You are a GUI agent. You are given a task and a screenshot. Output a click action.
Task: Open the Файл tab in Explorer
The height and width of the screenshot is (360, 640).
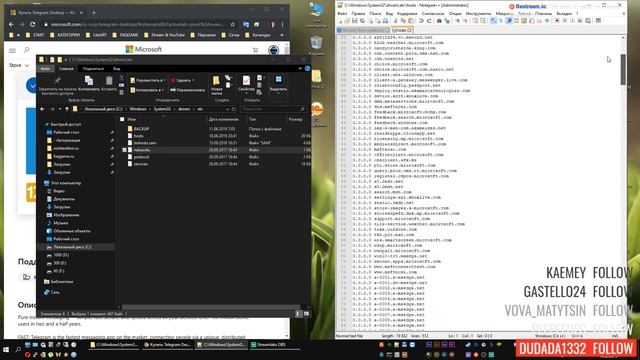tap(45, 69)
